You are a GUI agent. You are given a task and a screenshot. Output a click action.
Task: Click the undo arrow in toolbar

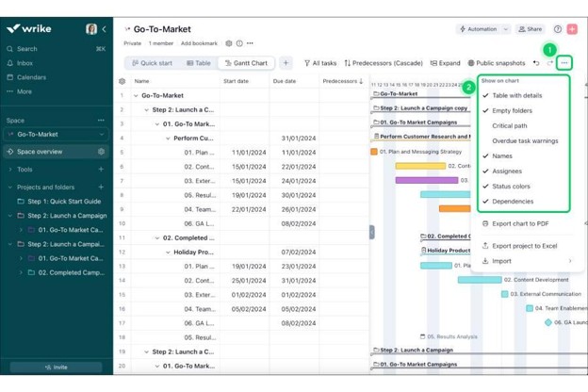536,63
